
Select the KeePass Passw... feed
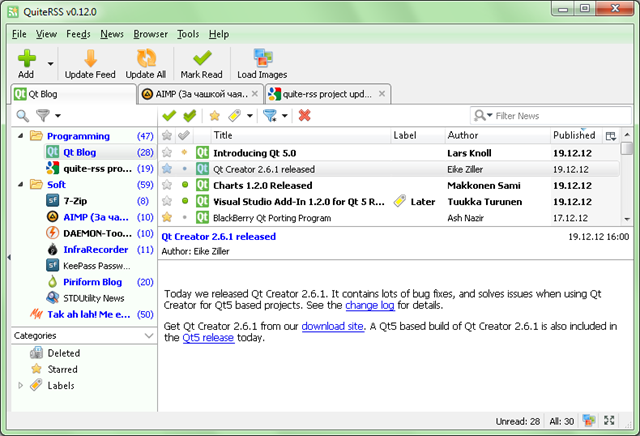click(x=99, y=266)
